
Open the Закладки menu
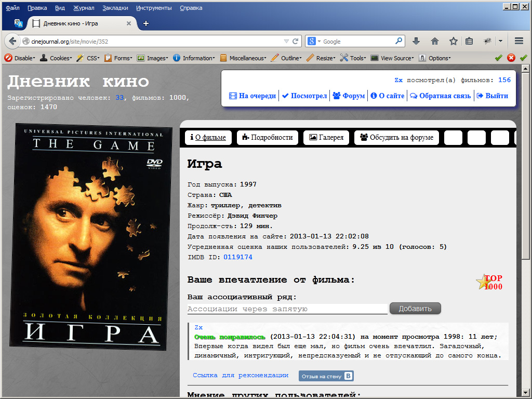coord(115,8)
